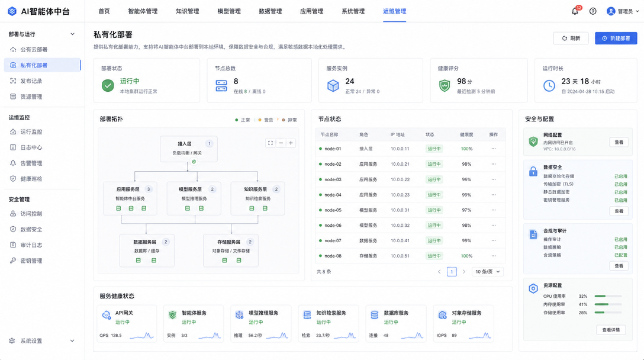Click the 内存使用率 progress bar
The height and width of the screenshot is (360, 644).
(x=608, y=304)
